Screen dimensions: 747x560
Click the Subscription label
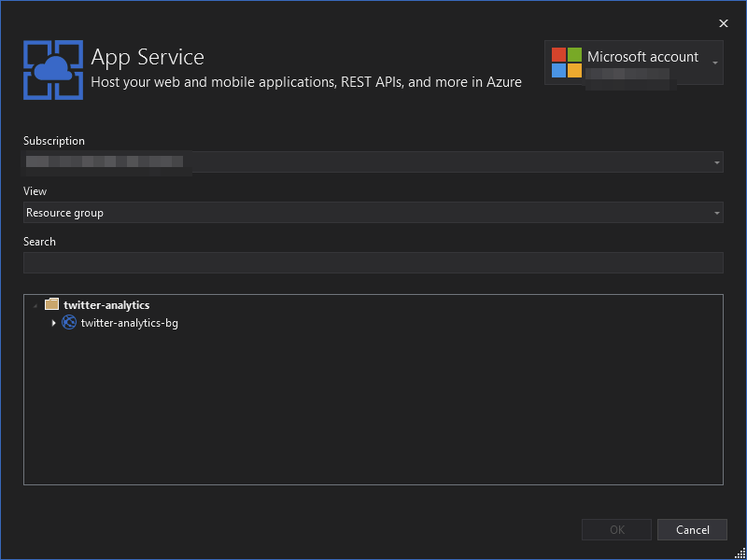click(54, 141)
